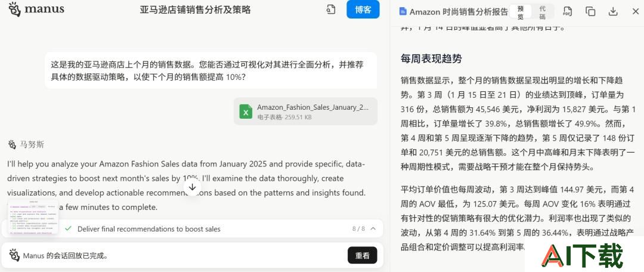Open the Amazon_Fashion_Sales_January attachment
The width and height of the screenshot is (644, 272).
[x=305, y=112]
